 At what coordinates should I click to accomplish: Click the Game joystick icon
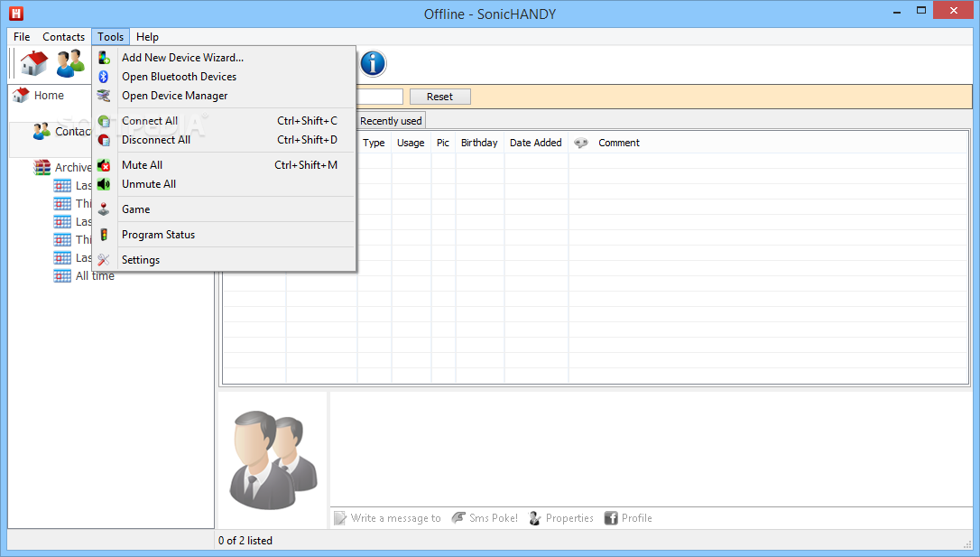tap(104, 209)
